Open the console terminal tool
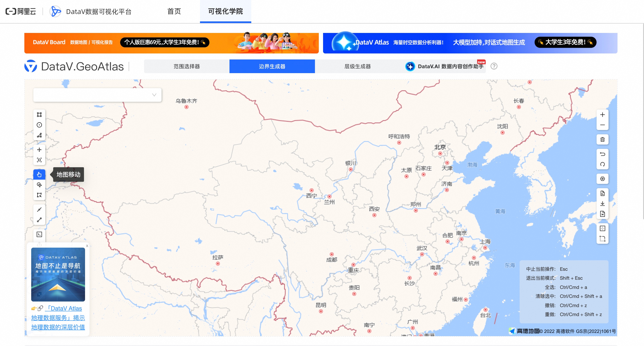Image resolution: width=644 pixels, height=346 pixels. point(39,234)
